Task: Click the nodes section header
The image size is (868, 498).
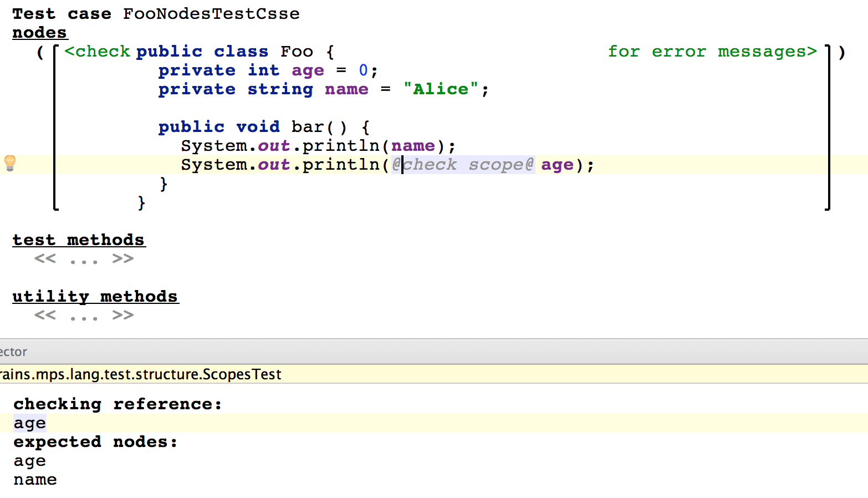Action: 40,33
